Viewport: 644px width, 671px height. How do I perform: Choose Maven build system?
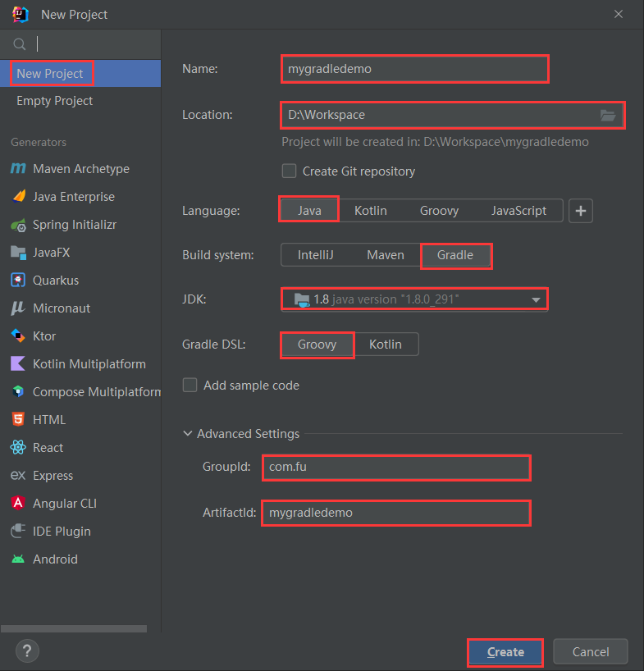[385, 255]
